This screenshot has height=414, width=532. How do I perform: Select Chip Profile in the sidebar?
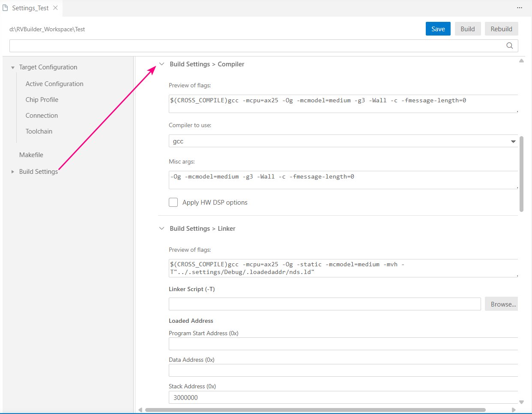[42, 100]
